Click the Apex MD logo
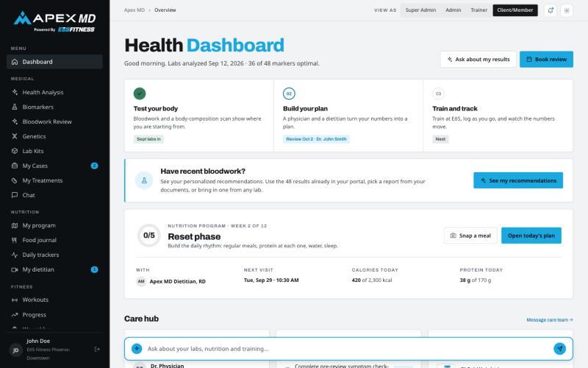This screenshot has width=588, height=368. [x=54, y=22]
